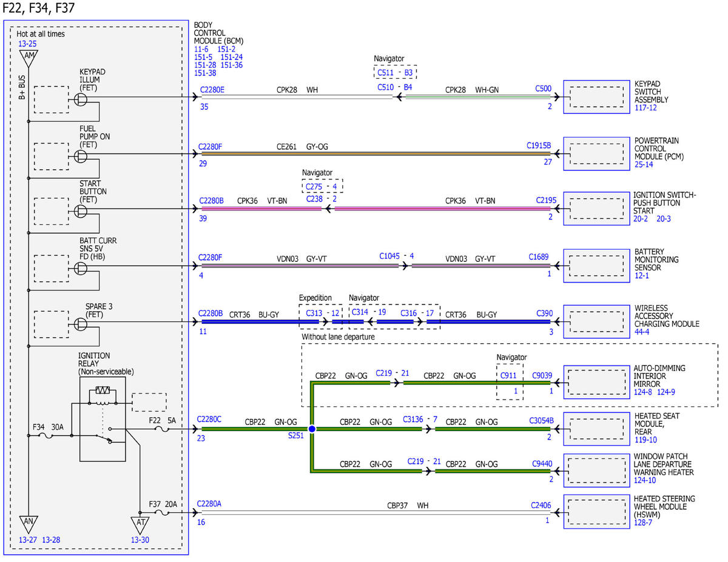Click Expedition connector C313 label
Screen dimensions: 728x562
[x=313, y=313]
